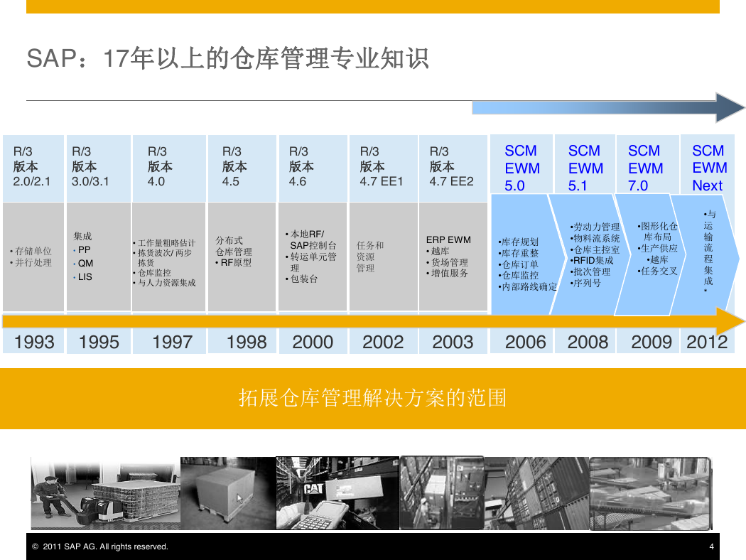Click the QM bullet under 集成
The width and height of the screenshot is (746, 560).
tap(83, 263)
